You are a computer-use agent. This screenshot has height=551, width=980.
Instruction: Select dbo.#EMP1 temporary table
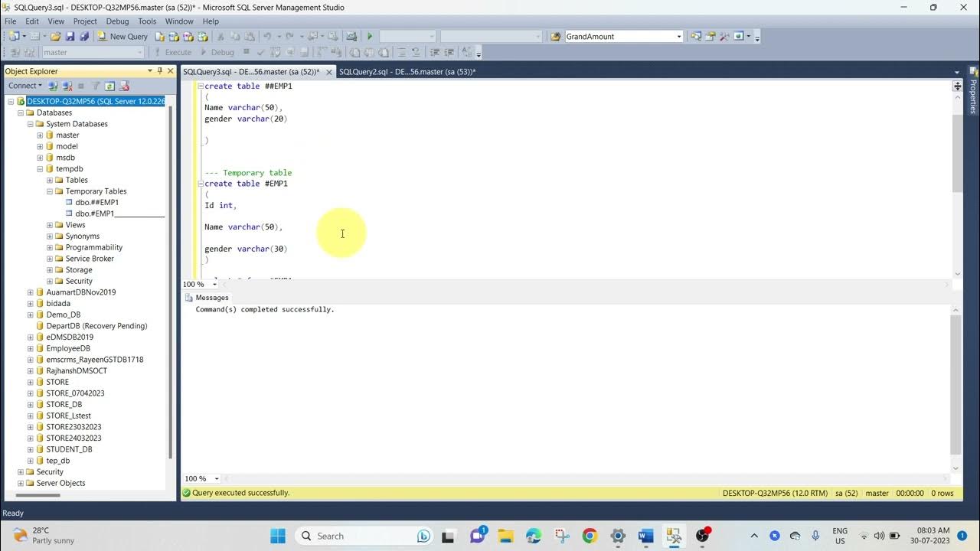(119, 214)
